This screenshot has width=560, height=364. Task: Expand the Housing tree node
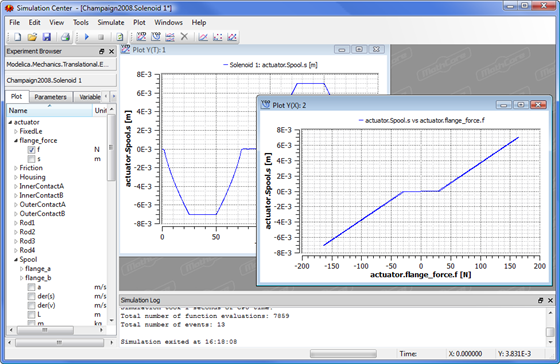pos(16,177)
